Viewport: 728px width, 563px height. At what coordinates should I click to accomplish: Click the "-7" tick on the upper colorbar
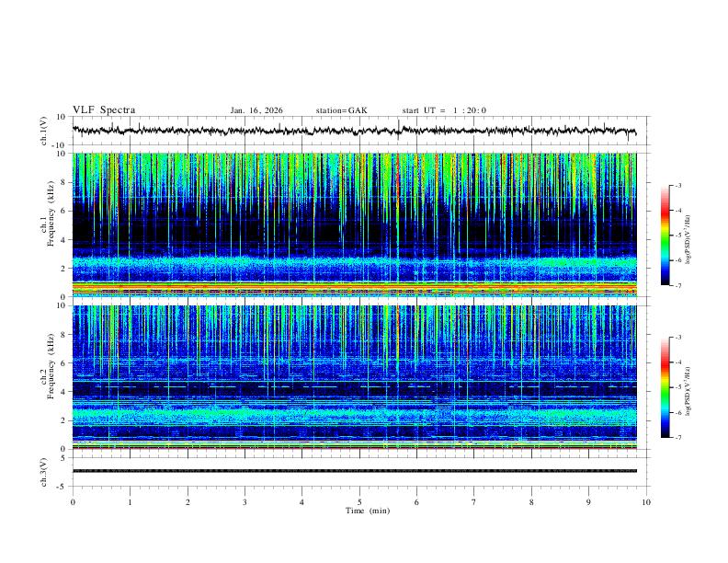pos(677,285)
